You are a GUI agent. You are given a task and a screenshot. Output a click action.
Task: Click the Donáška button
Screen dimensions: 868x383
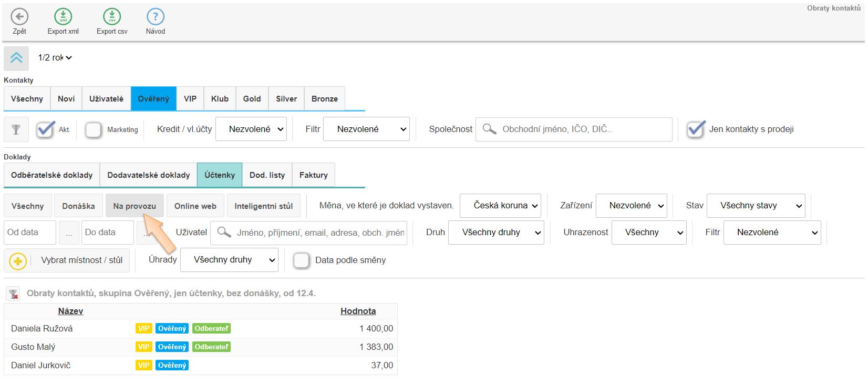[x=78, y=206]
